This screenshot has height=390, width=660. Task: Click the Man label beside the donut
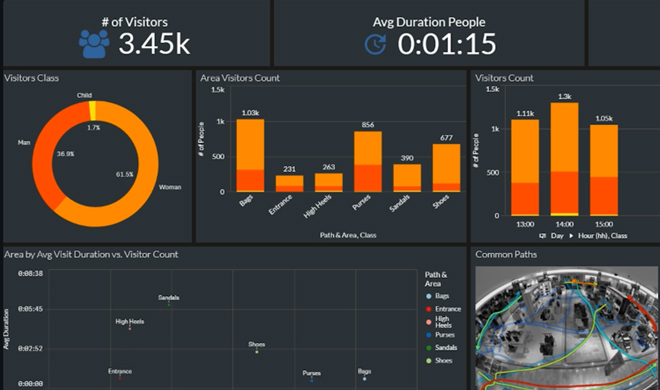tap(24, 143)
